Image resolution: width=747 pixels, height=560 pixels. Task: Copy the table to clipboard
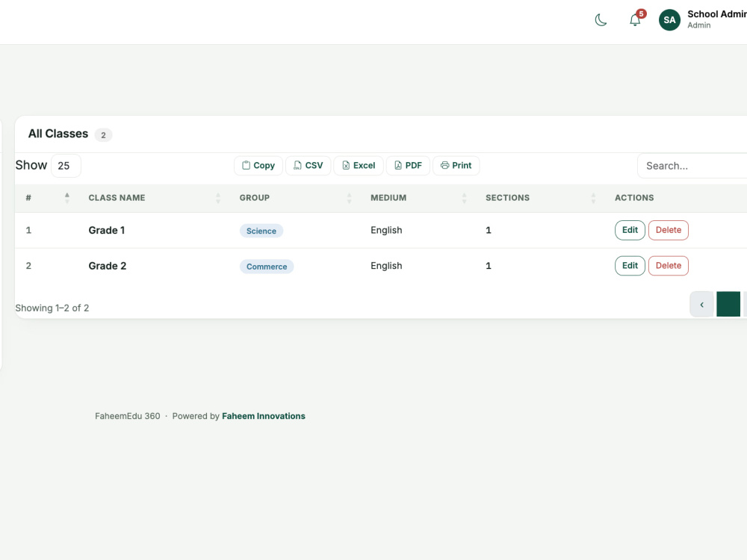click(258, 166)
